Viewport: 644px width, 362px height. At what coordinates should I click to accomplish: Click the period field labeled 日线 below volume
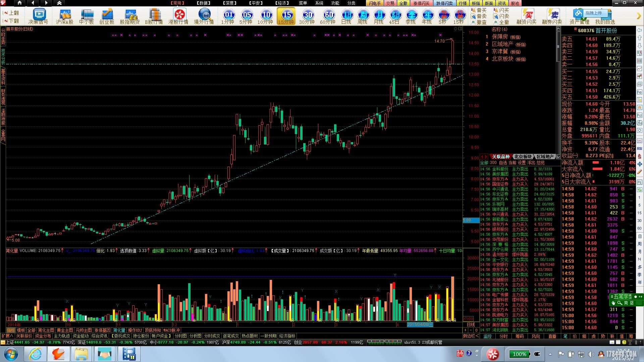click(471, 324)
